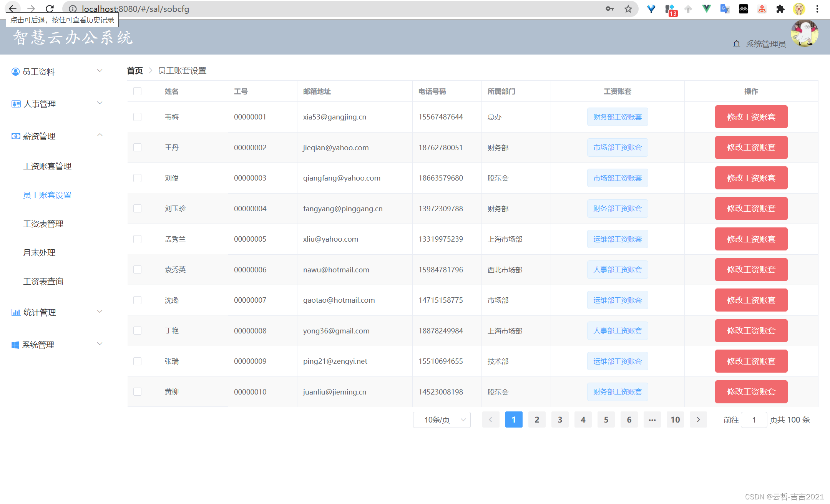Open the Vue devtools extension icon
The image size is (830, 504).
click(706, 9)
